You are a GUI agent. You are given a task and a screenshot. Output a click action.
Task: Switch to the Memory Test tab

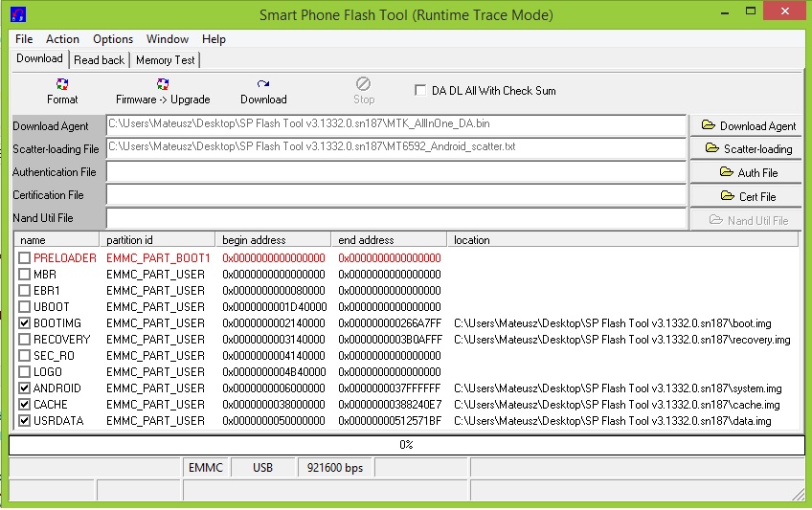[x=165, y=60]
